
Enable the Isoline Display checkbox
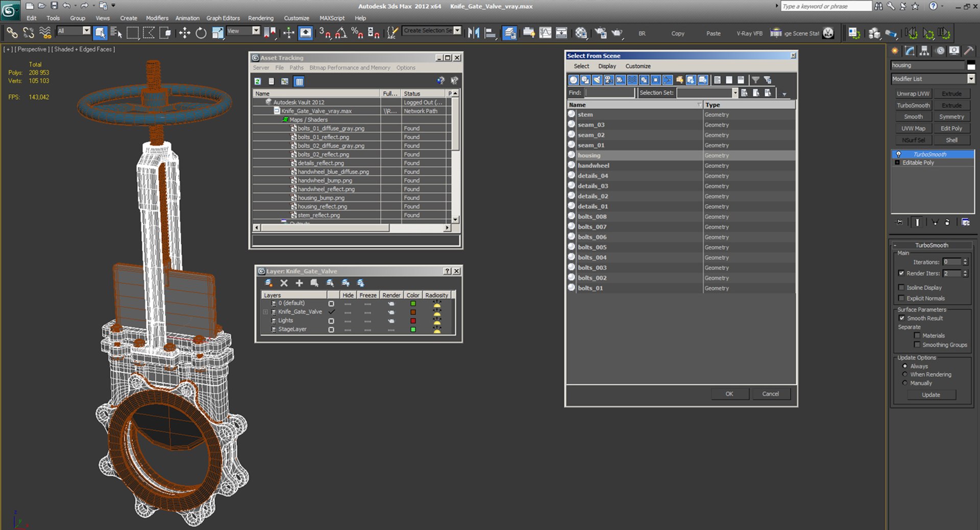pos(901,287)
